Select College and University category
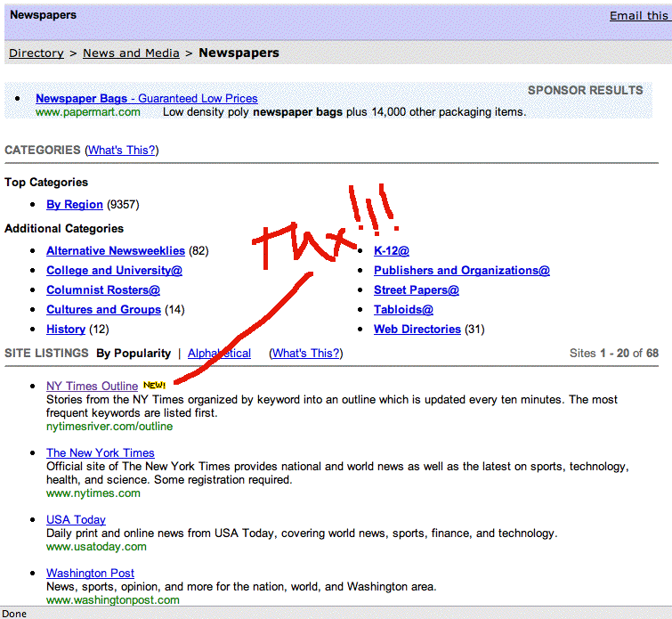This screenshot has width=672, height=619. (114, 271)
